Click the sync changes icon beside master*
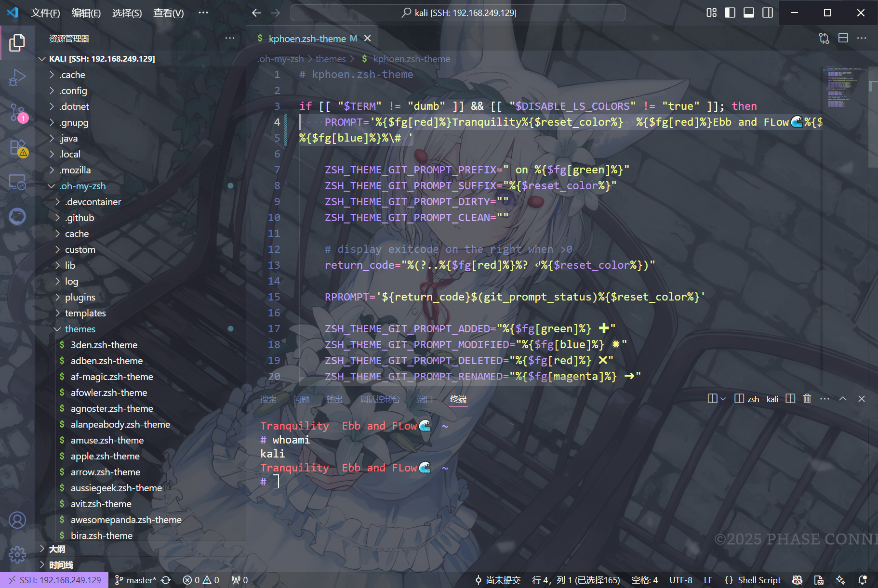878x588 pixels. coord(166,580)
